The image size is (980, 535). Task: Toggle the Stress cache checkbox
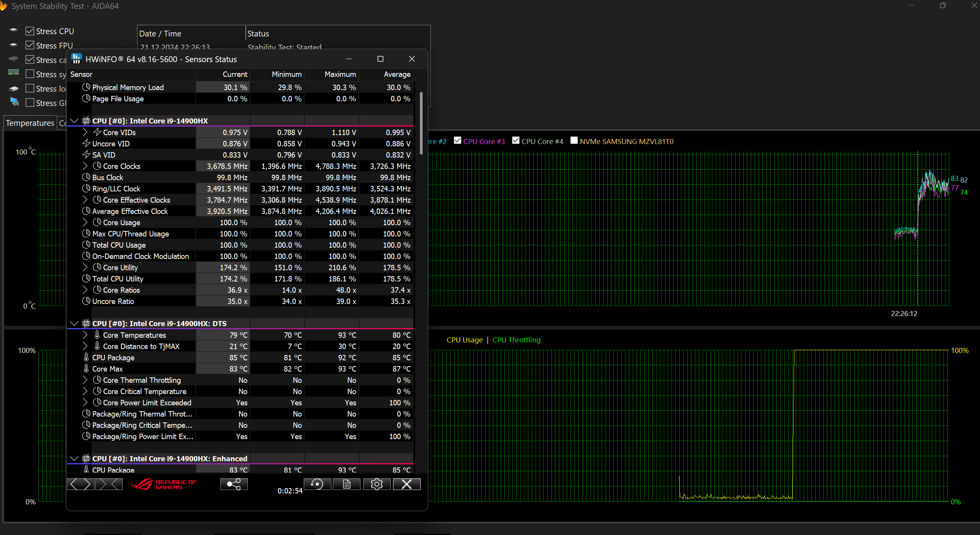(30, 60)
